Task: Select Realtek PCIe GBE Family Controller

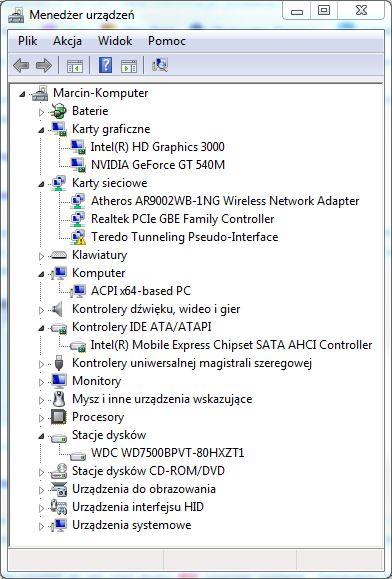Action: click(183, 219)
